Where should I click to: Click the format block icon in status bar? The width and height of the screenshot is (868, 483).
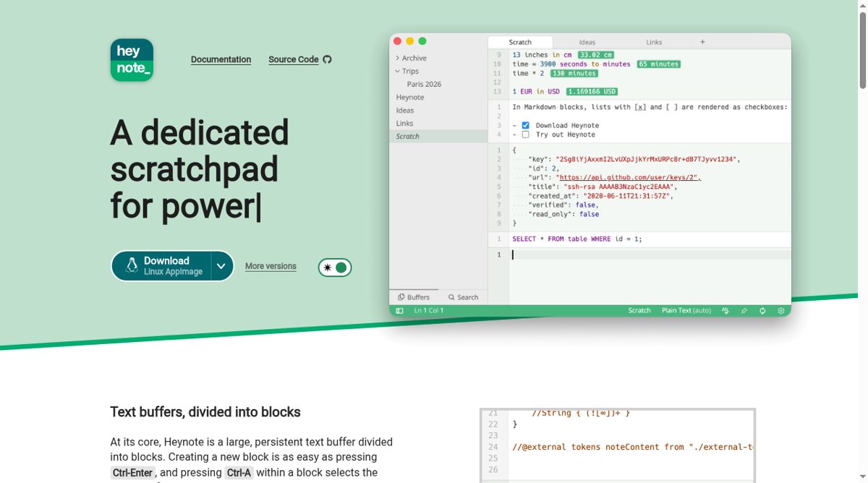tap(726, 310)
